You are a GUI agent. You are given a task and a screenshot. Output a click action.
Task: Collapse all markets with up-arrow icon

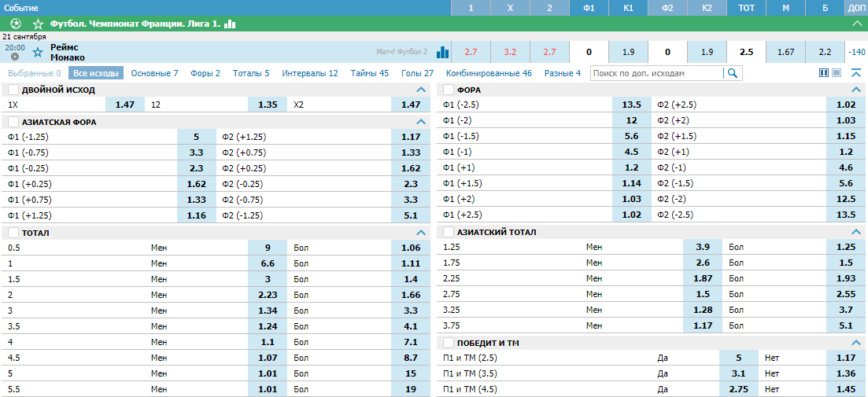coord(856,73)
